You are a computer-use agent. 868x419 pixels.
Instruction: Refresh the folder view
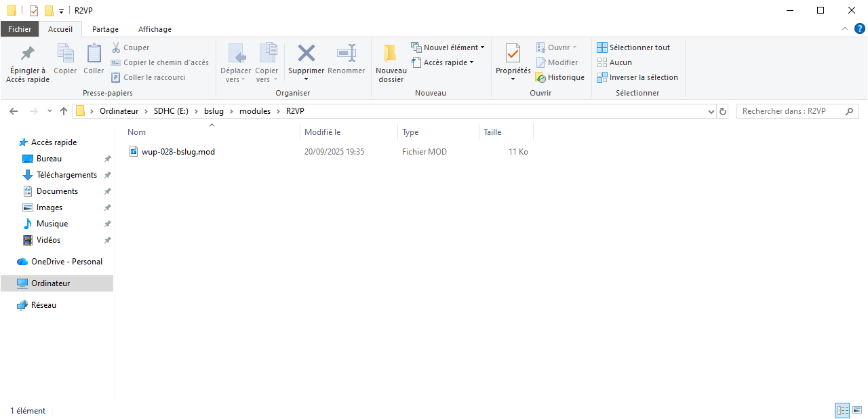[x=723, y=111]
